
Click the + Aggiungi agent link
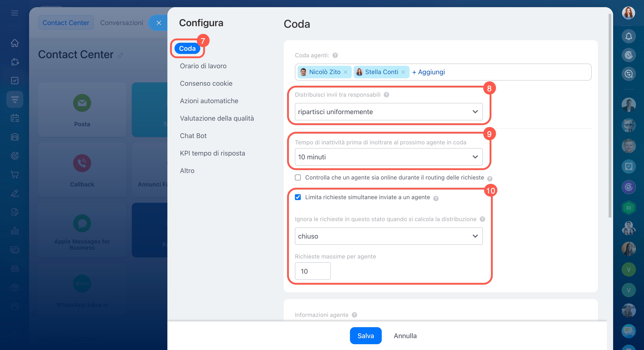click(428, 72)
